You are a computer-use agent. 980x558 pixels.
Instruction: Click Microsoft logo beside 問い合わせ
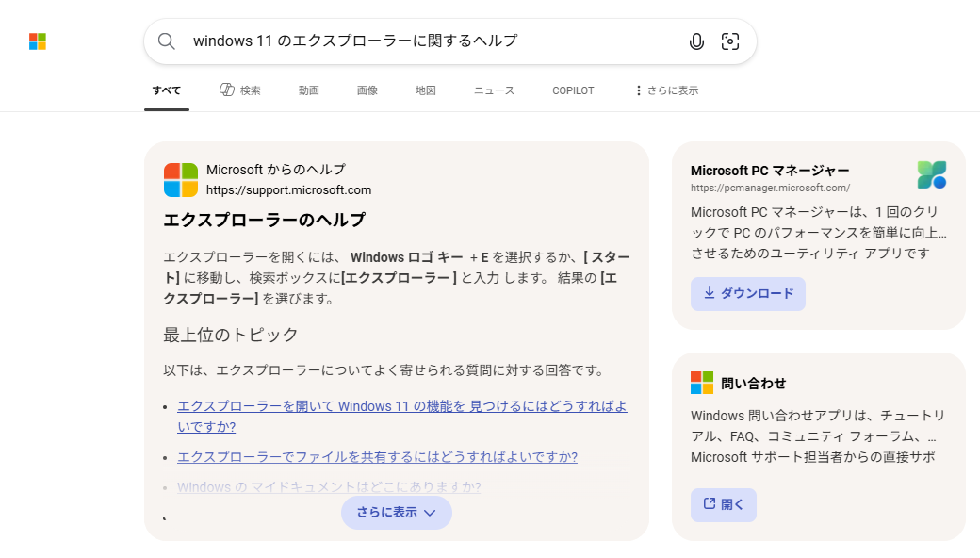coord(702,383)
